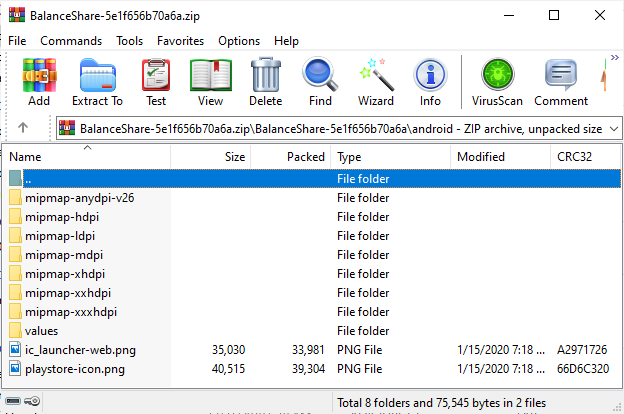Select the mipmap-hdpi folder

pyautogui.click(x=314, y=217)
